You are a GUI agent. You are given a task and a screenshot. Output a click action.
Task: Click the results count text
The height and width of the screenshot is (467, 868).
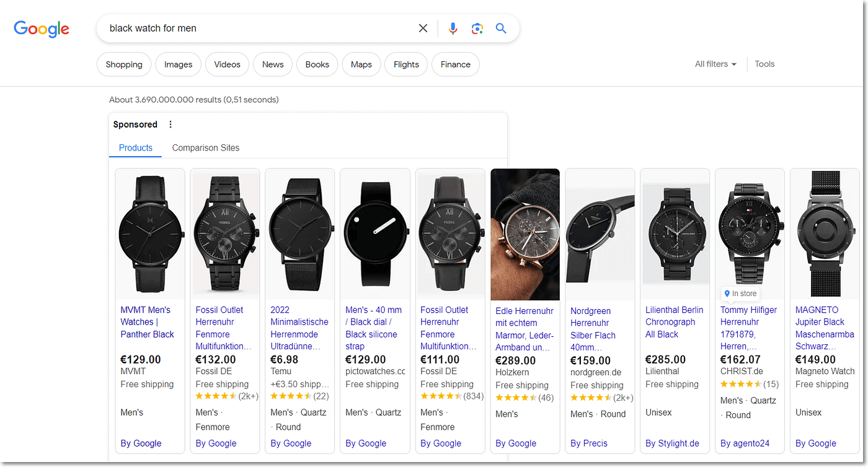[194, 100]
